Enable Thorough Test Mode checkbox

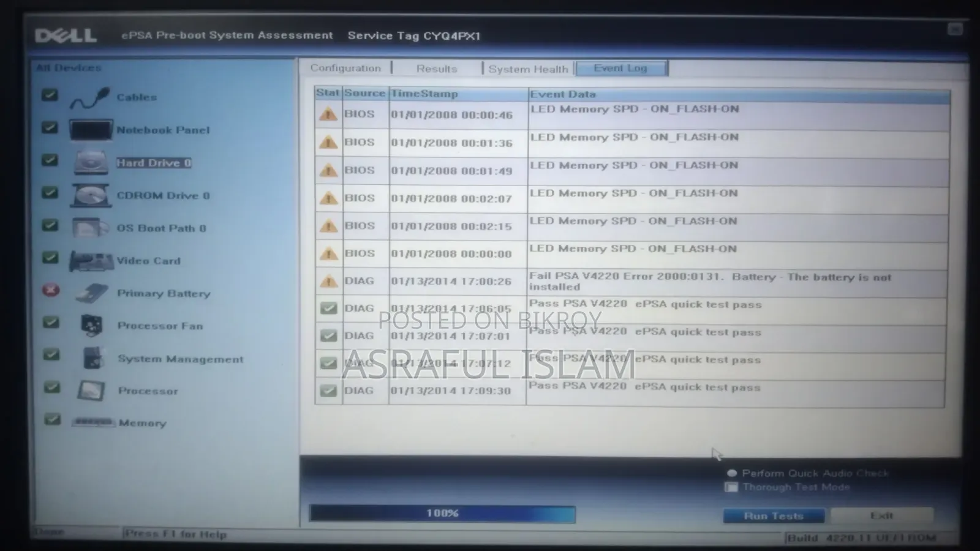click(731, 487)
